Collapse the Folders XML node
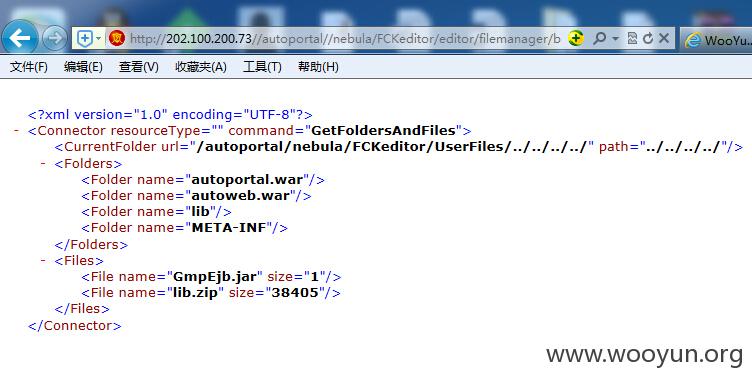752x383 pixels. pyautogui.click(x=44, y=163)
